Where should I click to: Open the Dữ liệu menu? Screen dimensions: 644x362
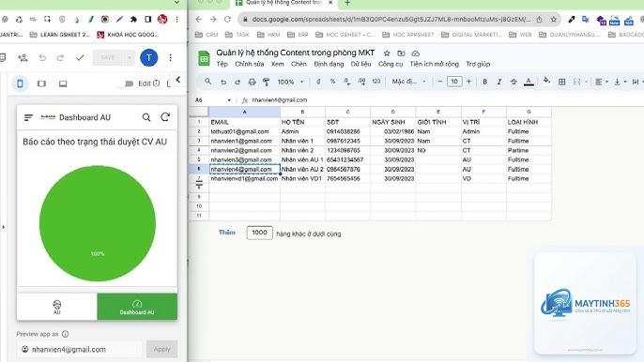pos(361,64)
